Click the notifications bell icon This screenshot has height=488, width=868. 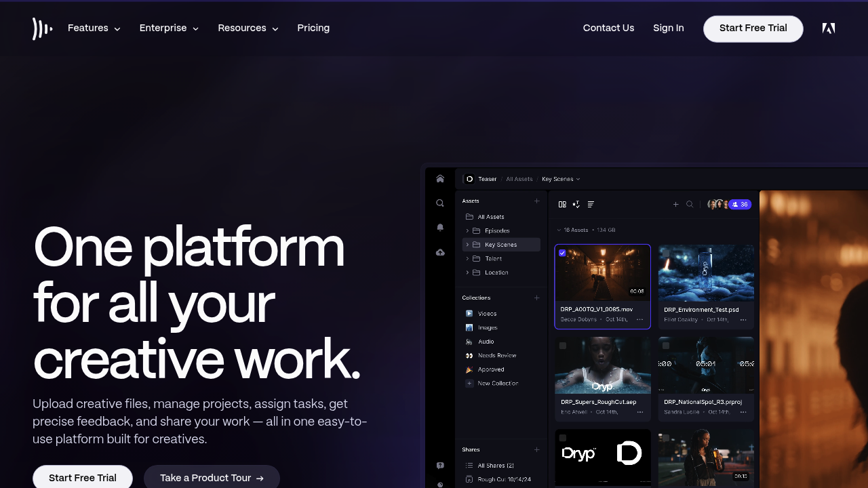pyautogui.click(x=440, y=227)
